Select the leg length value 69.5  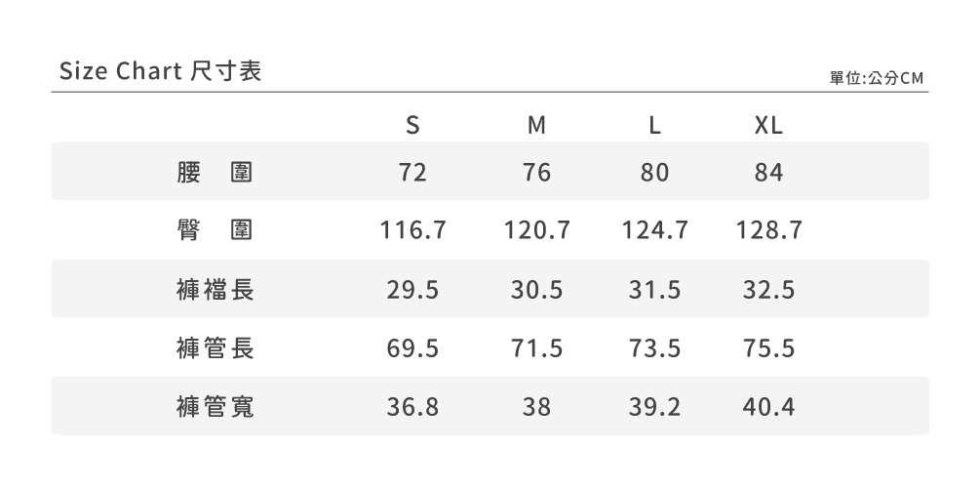click(x=412, y=348)
